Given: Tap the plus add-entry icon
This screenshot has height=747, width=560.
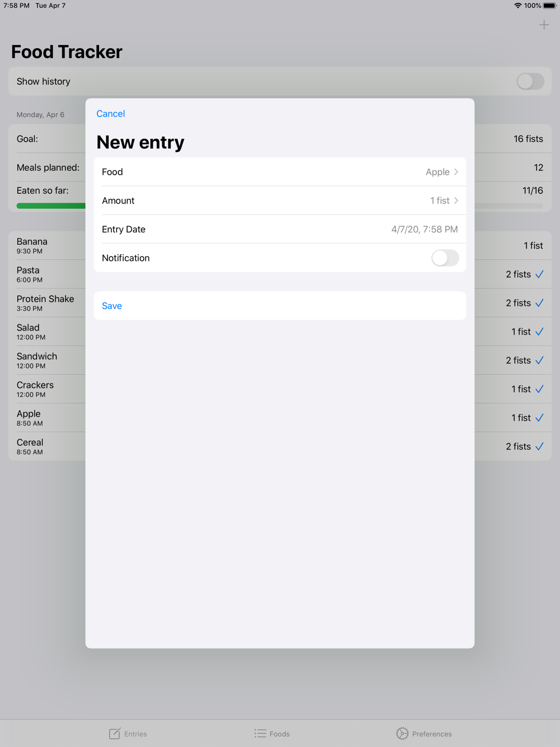Looking at the screenshot, I should click(x=544, y=25).
